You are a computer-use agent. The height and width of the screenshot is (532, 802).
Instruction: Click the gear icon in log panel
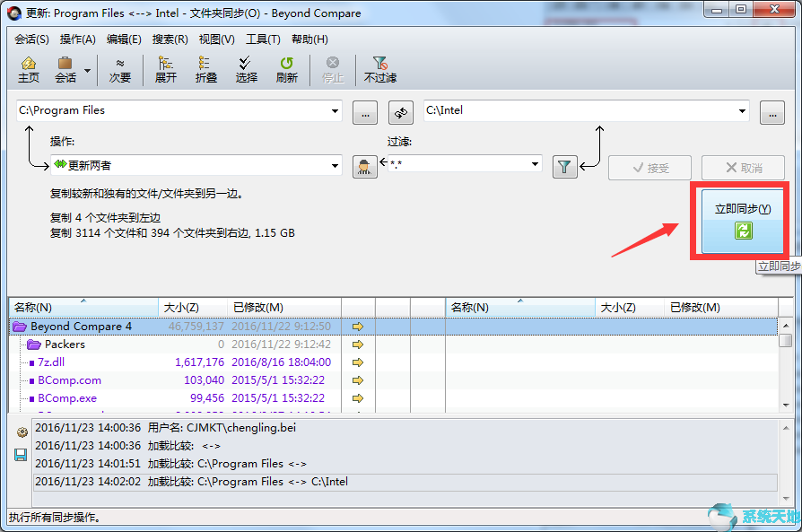[x=22, y=432]
